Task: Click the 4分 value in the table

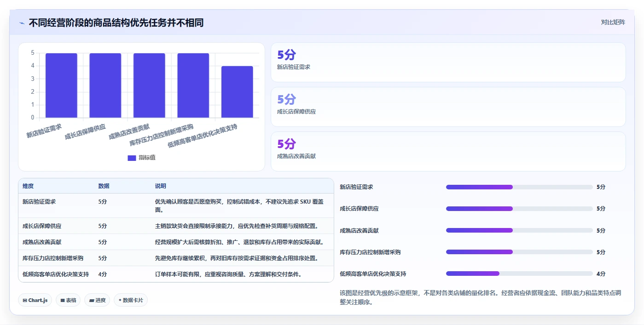Action: (x=102, y=274)
